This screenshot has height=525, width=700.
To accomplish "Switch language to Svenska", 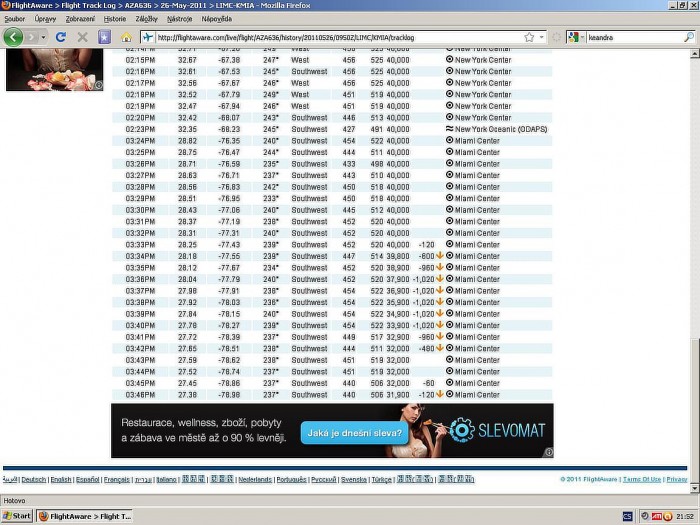I will point(354,479).
